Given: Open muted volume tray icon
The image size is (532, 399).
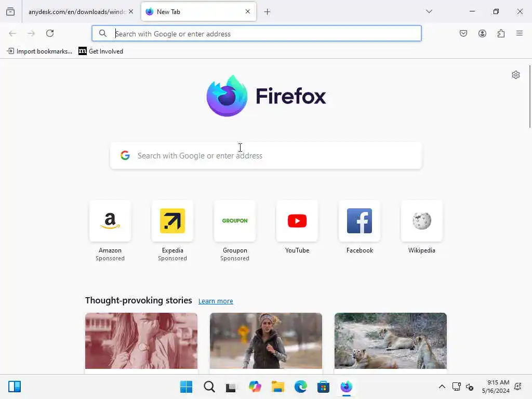Looking at the screenshot, I should (x=470, y=387).
